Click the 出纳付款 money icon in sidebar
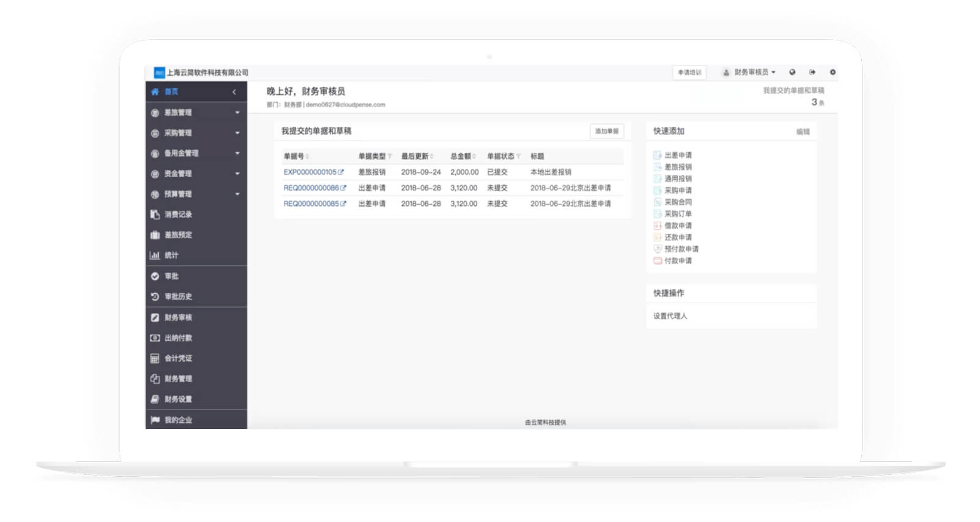The image size is (980, 522). (x=155, y=338)
